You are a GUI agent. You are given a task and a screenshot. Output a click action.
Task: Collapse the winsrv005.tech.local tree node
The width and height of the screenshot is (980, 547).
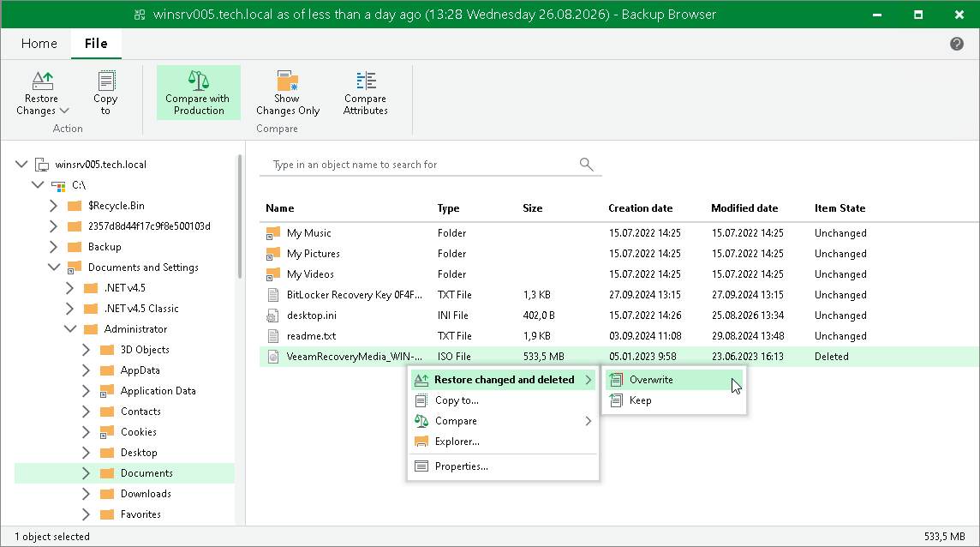coord(22,164)
